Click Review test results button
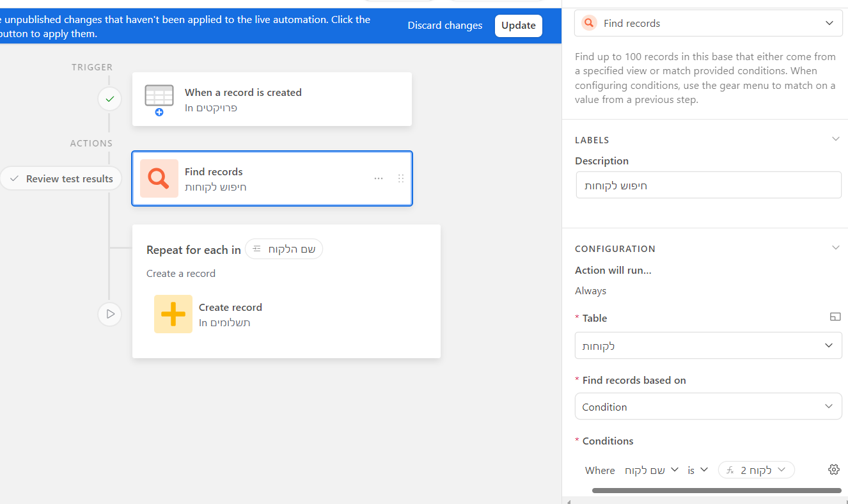The height and width of the screenshot is (504, 848). click(x=62, y=179)
